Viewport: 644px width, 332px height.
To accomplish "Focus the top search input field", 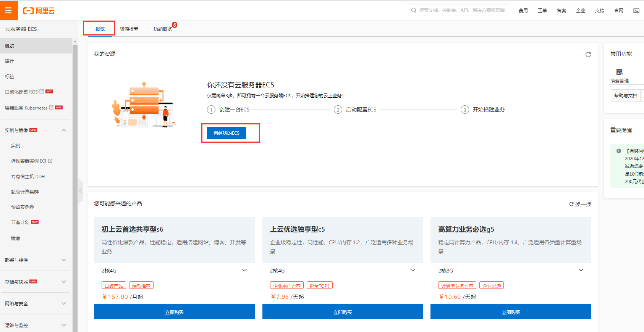I will click(x=458, y=10).
